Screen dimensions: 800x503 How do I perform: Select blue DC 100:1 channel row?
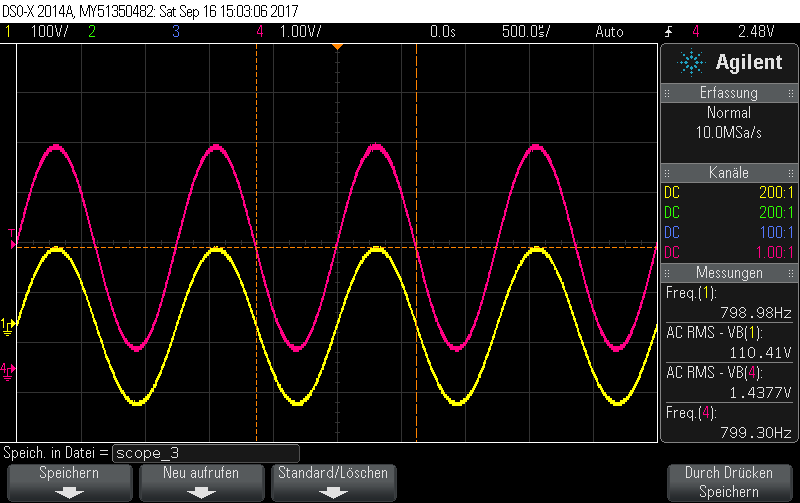pyautogui.click(x=729, y=233)
